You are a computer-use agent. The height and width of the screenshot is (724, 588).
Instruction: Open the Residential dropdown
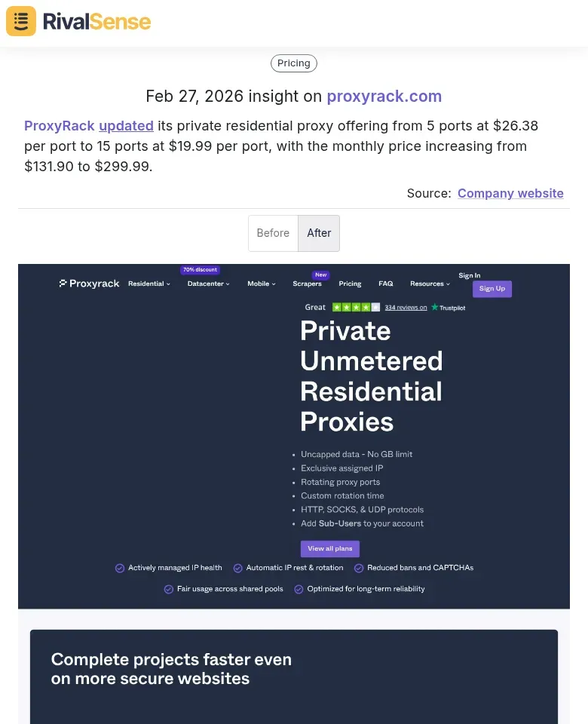(x=149, y=284)
